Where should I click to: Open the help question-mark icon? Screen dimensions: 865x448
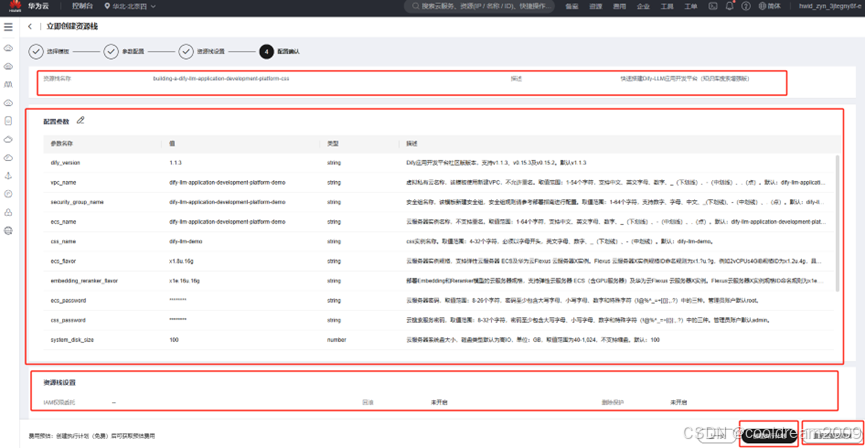coord(746,7)
